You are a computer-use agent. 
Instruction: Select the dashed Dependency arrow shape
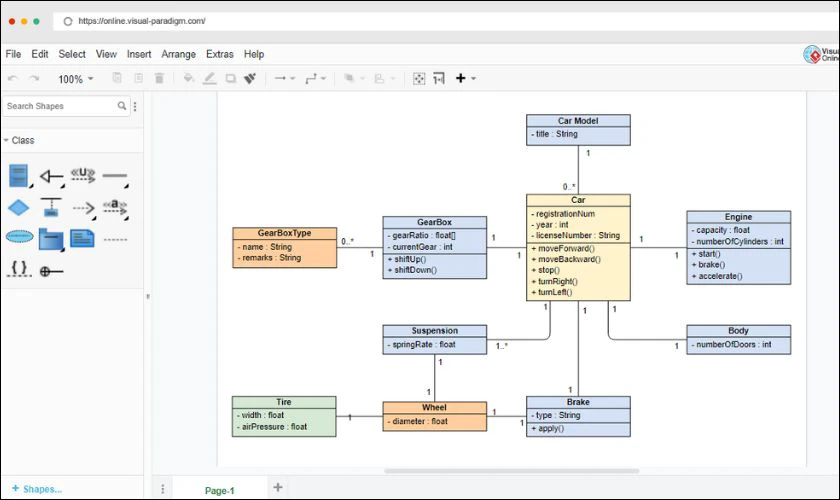[x=84, y=208]
